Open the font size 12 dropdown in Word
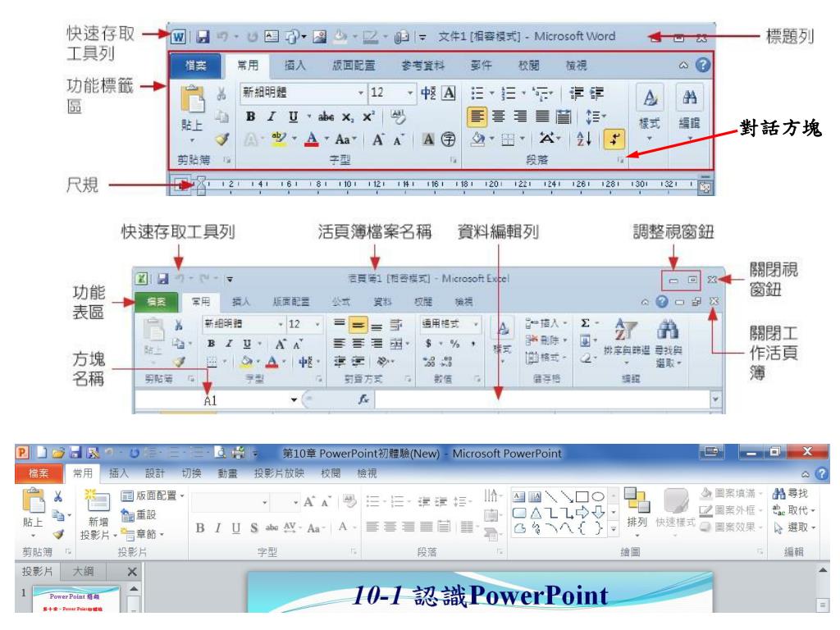 (410, 93)
